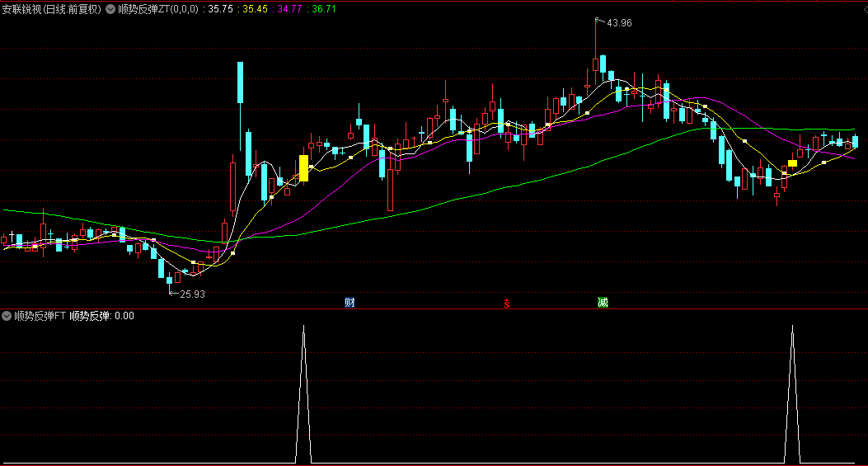Click the green indicator value 36.71

click(x=324, y=9)
